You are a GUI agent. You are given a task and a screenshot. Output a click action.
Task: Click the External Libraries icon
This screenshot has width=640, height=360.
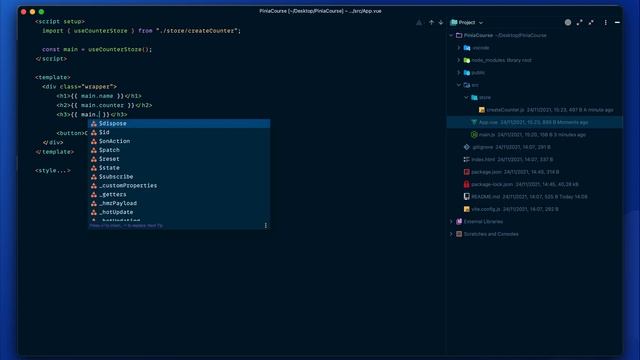(459, 222)
